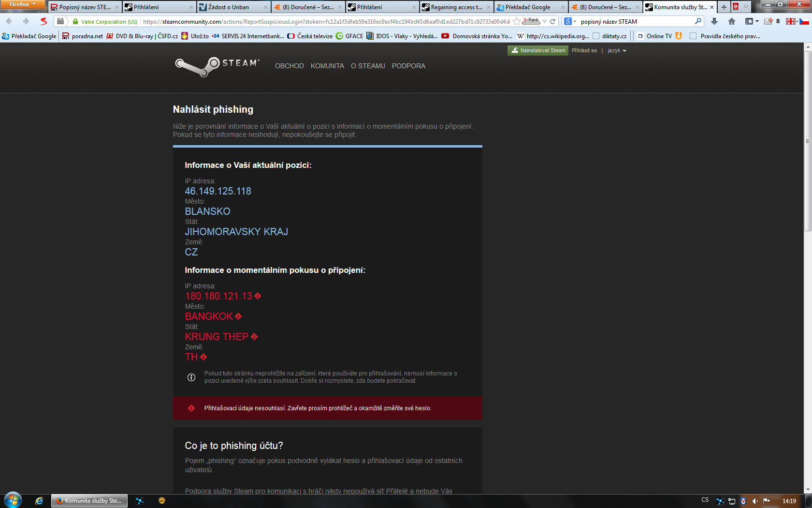
Task: Click the Steam logo
Action: click(217, 67)
